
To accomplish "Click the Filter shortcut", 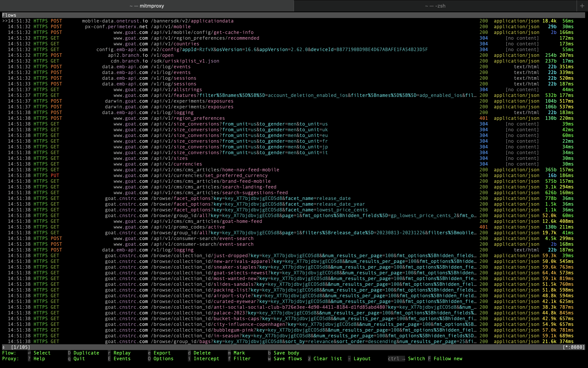I will tap(239, 359).
